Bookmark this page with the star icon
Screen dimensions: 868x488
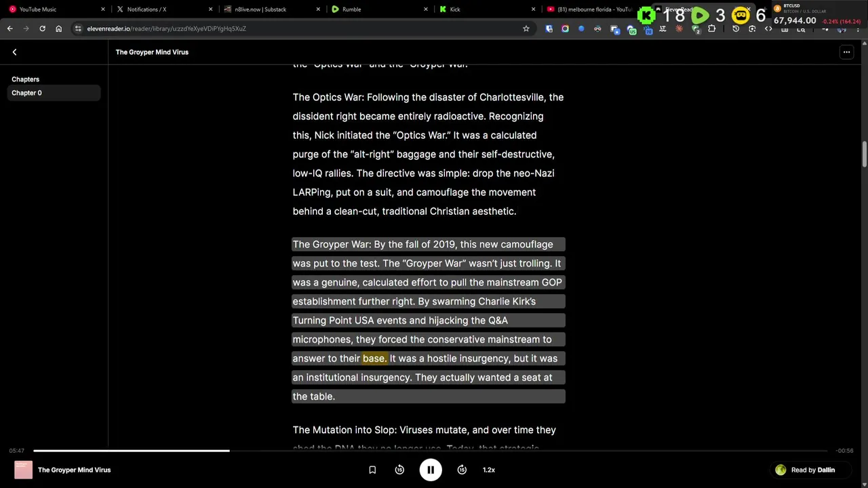click(526, 28)
